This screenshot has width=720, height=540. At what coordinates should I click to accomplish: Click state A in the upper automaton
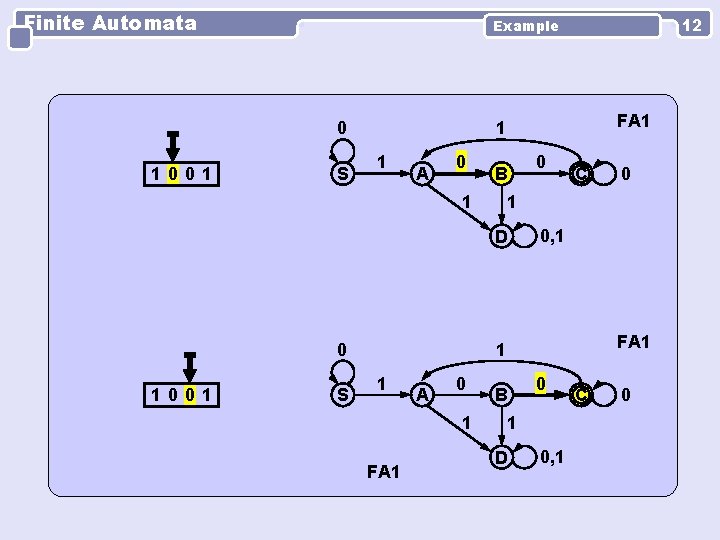pyautogui.click(x=422, y=174)
